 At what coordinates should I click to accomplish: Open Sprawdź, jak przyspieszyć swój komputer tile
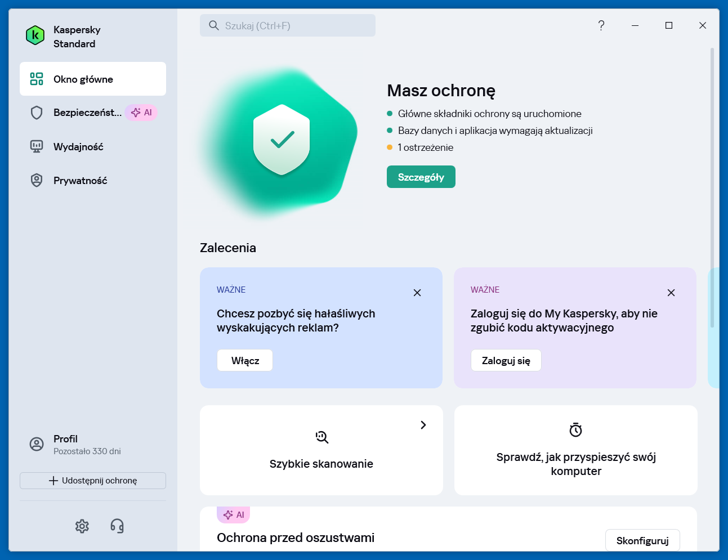point(576,450)
